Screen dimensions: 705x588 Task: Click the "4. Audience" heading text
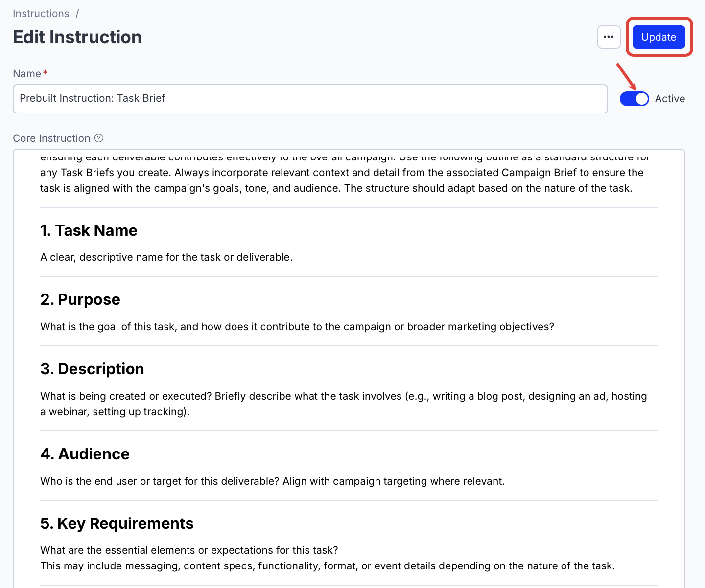pyautogui.click(x=85, y=454)
